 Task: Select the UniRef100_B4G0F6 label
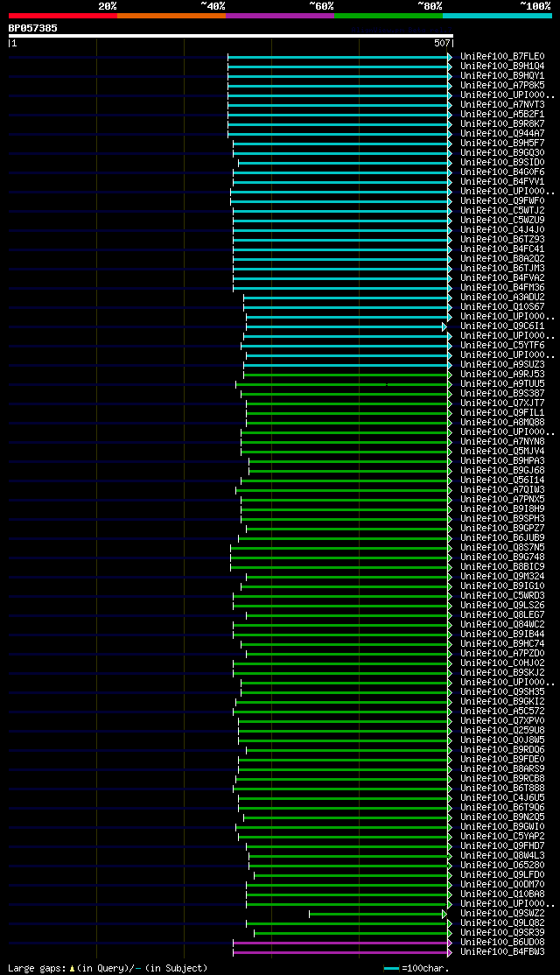503,172
